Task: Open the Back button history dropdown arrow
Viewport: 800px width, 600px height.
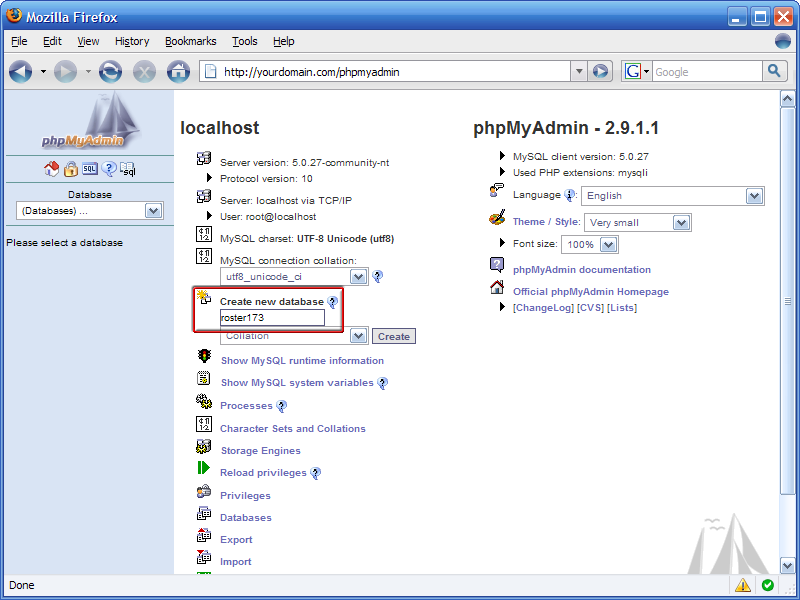Action: [x=43, y=72]
